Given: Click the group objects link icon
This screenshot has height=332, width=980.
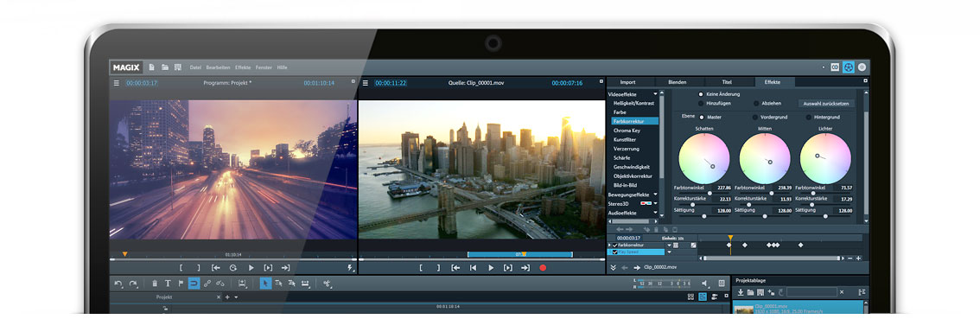Looking at the screenshot, I should pyautogui.click(x=207, y=284).
